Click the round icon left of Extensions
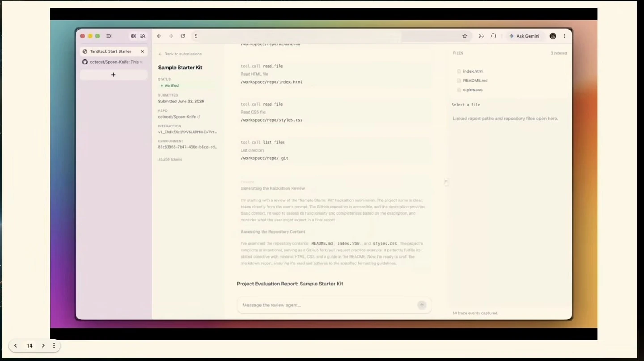The height and width of the screenshot is (361, 644). (481, 36)
